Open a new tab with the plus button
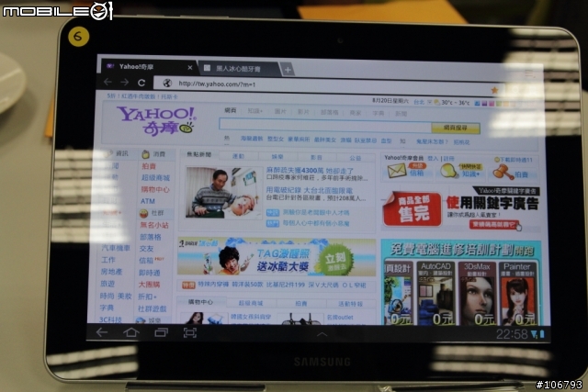 point(288,70)
